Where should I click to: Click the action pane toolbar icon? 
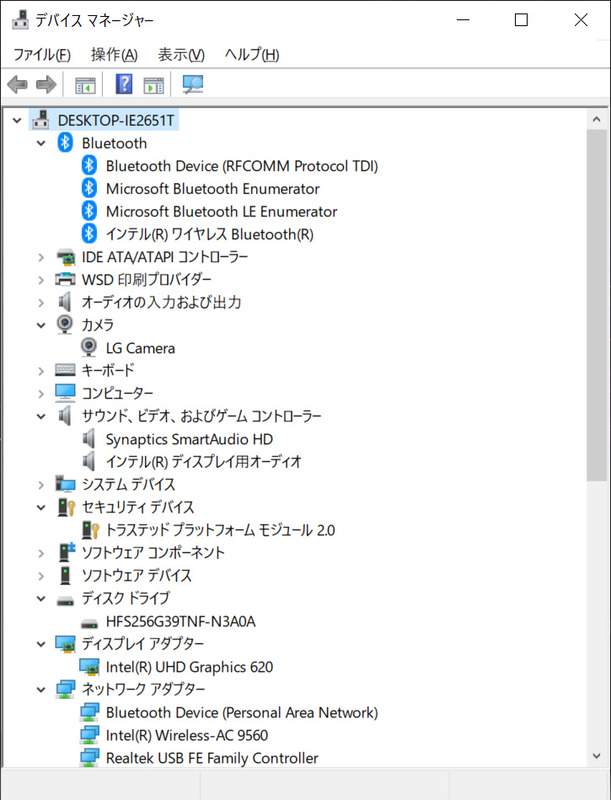click(154, 85)
